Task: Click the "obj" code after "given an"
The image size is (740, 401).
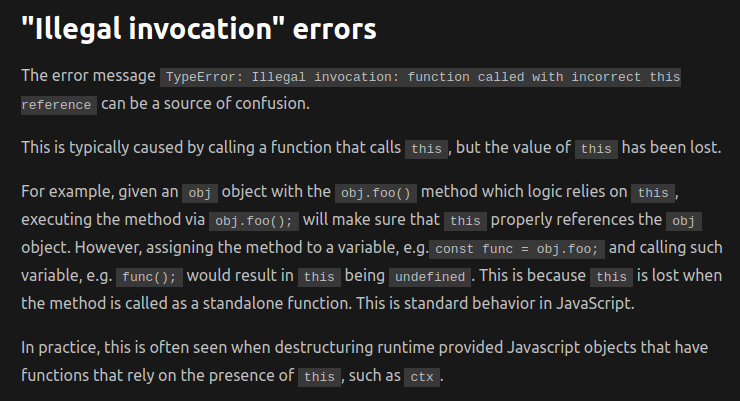Action: (200, 193)
